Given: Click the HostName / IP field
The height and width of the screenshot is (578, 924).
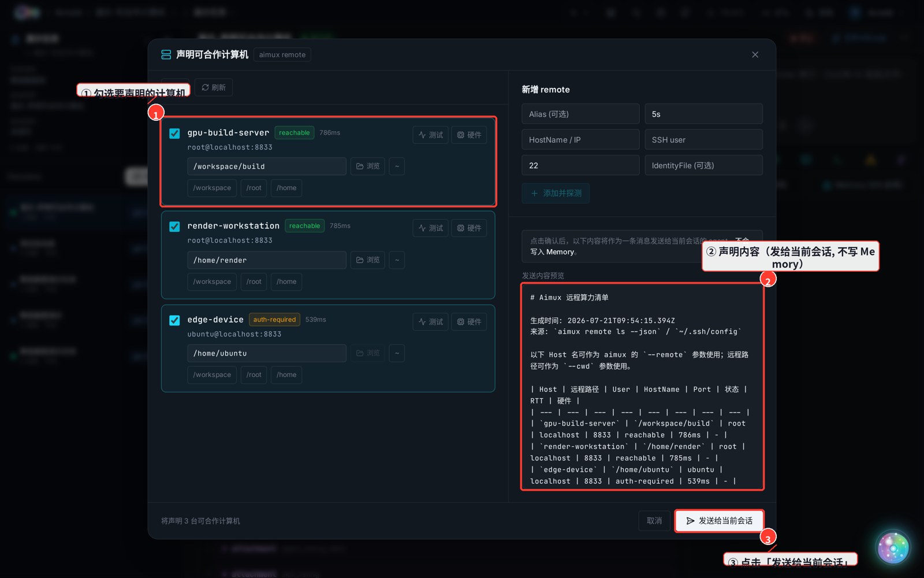Looking at the screenshot, I should pyautogui.click(x=580, y=139).
